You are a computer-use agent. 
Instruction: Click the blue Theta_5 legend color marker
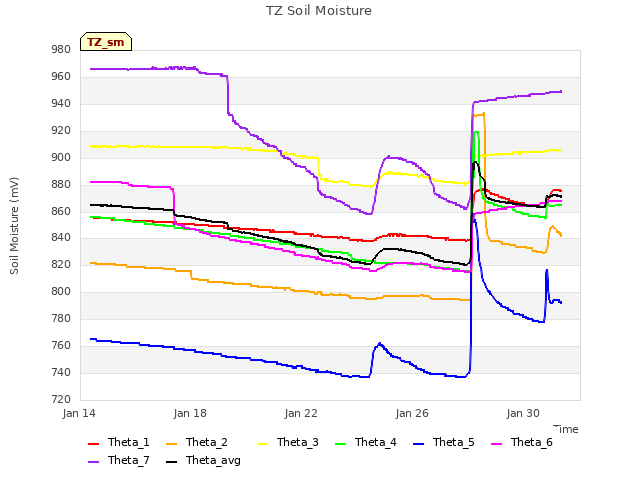(418, 444)
